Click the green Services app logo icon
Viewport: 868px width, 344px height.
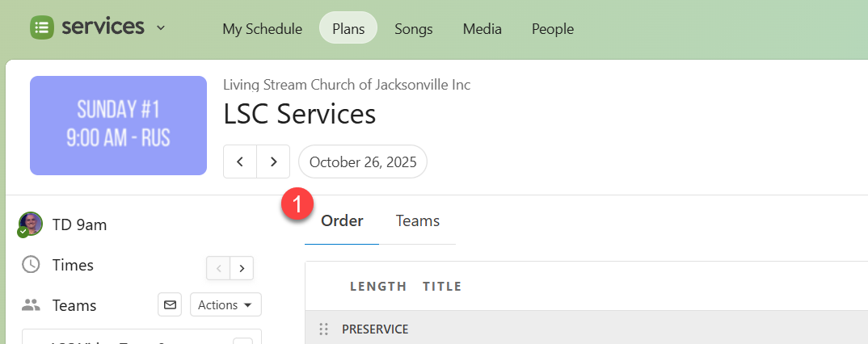(42, 27)
